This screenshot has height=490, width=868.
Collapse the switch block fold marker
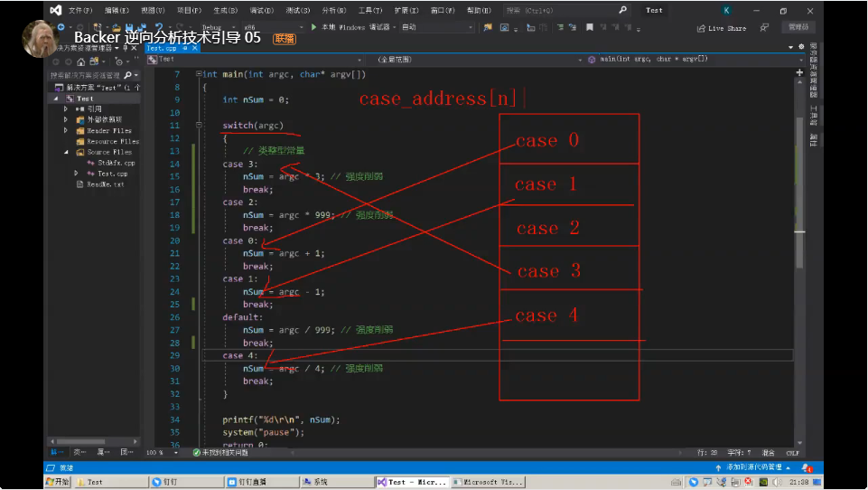tap(198, 126)
